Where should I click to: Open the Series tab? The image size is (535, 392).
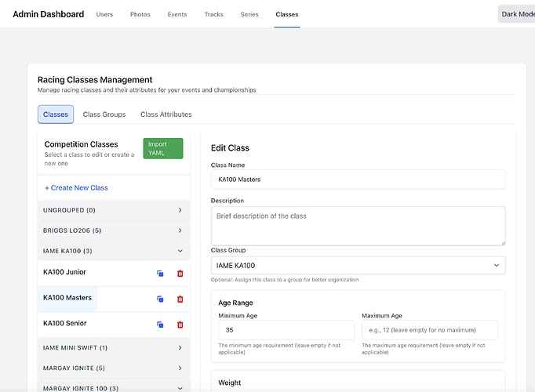(x=249, y=14)
